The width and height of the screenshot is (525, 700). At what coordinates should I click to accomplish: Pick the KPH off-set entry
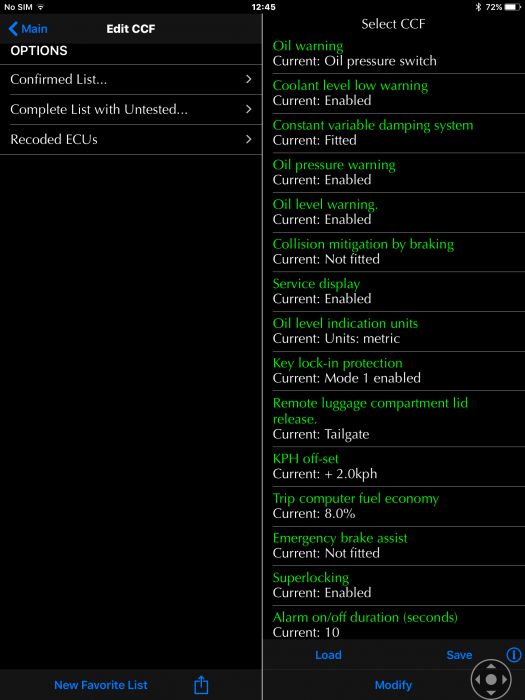(399, 466)
